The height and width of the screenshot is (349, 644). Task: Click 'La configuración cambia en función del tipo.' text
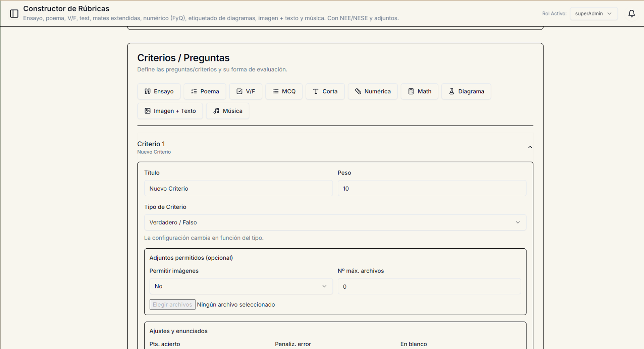click(204, 238)
